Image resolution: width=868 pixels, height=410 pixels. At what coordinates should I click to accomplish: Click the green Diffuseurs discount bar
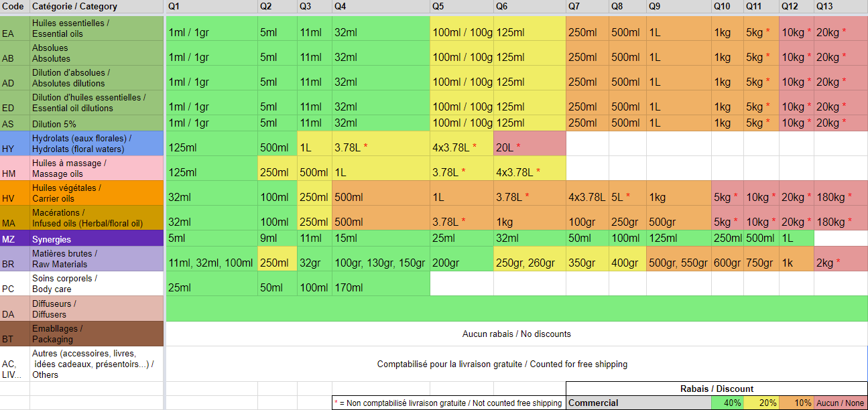pyautogui.click(x=516, y=308)
